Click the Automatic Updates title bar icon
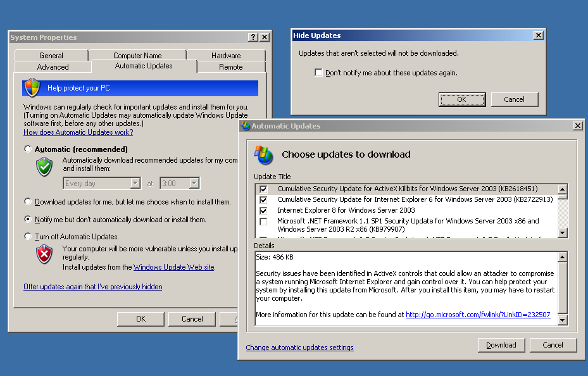Viewport: 588px width, 376px height. (246, 126)
